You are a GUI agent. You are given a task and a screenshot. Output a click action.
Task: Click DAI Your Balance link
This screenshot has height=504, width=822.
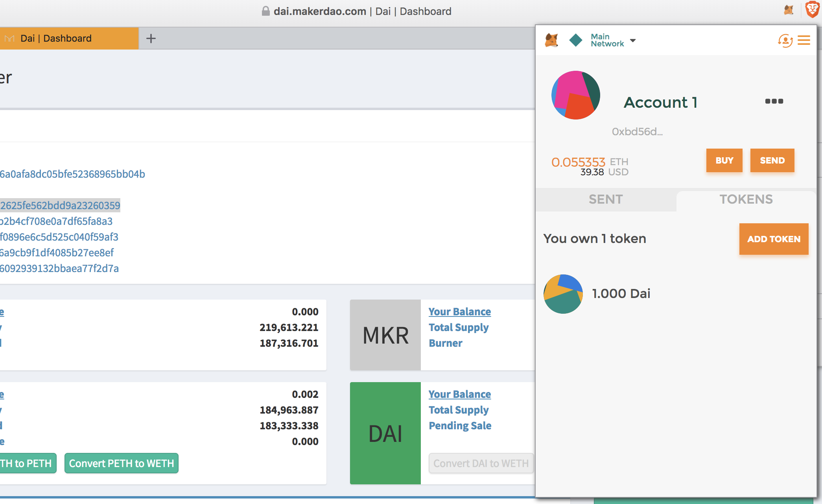460,394
